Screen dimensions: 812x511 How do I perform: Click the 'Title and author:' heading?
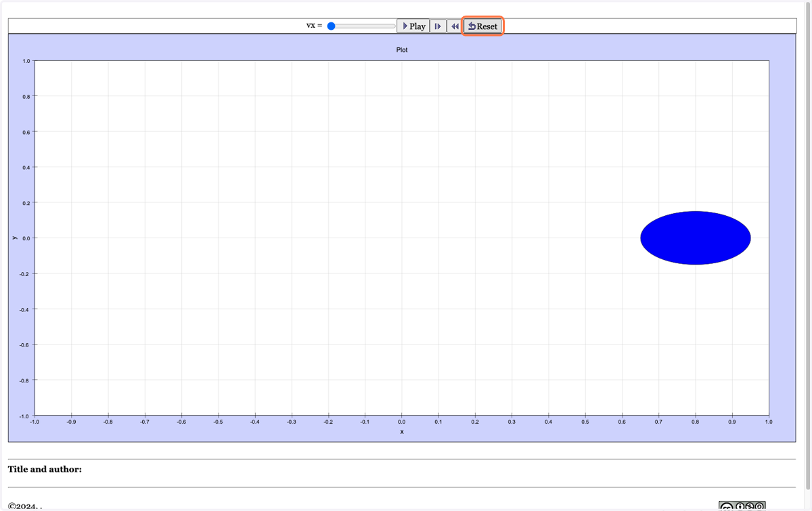coord(45,469)
